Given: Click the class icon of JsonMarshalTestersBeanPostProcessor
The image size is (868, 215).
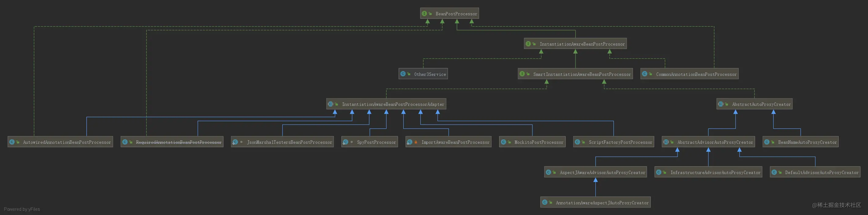Looking at the screenshot, I should pos(235,142).
